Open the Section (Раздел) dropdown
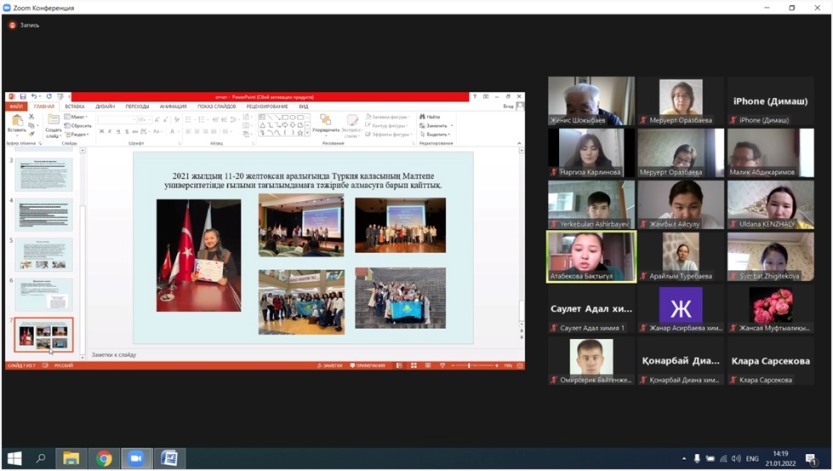This screenshot has width=833, height=471. (x=77, y=135)
